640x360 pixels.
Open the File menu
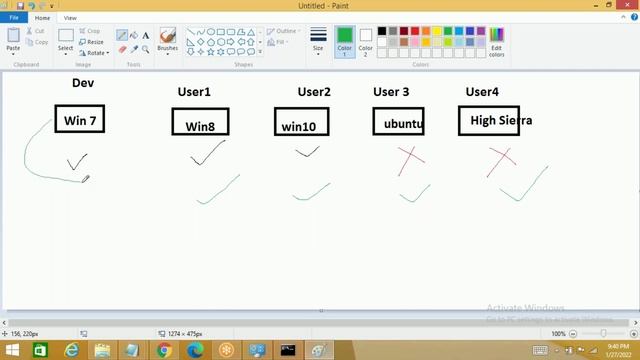pos(14,18)
